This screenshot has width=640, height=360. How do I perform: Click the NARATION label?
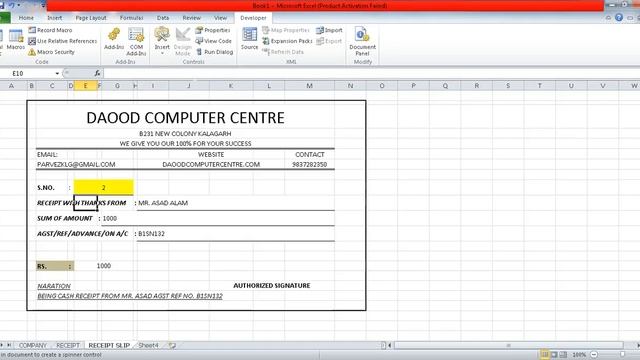[54, 286]
